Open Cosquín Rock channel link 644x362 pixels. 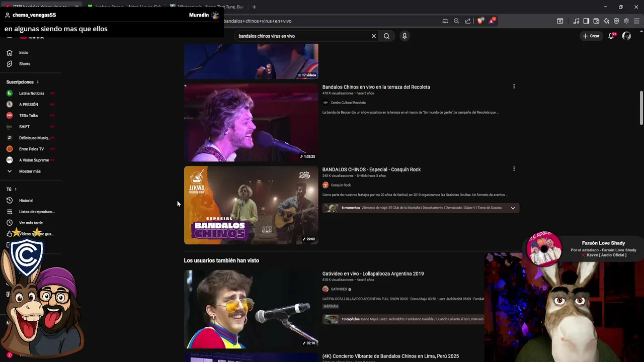341,185
